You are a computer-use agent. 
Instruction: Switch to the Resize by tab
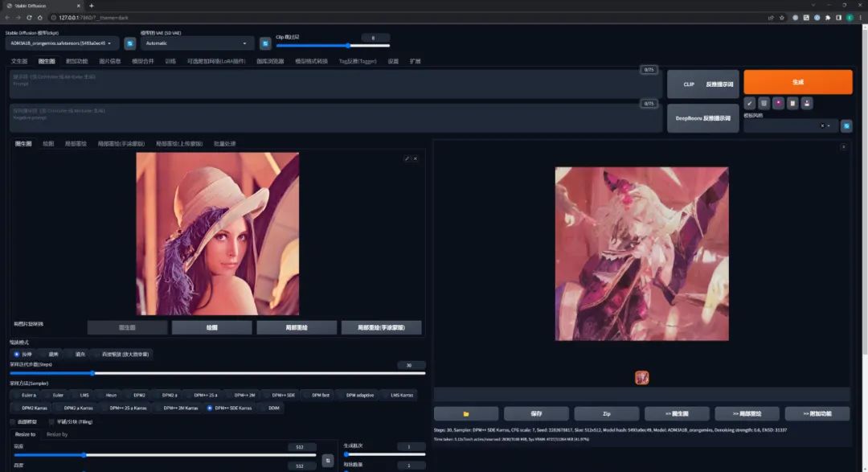coord(57,434)
